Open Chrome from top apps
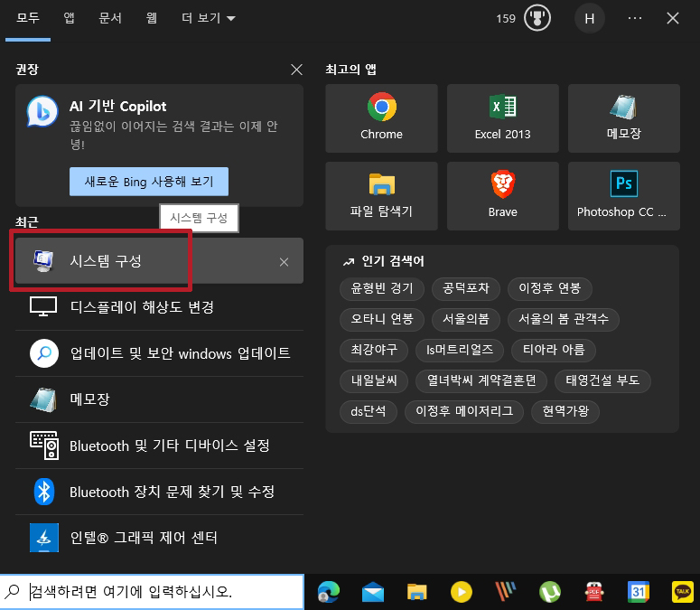 (x=381, y=118)
